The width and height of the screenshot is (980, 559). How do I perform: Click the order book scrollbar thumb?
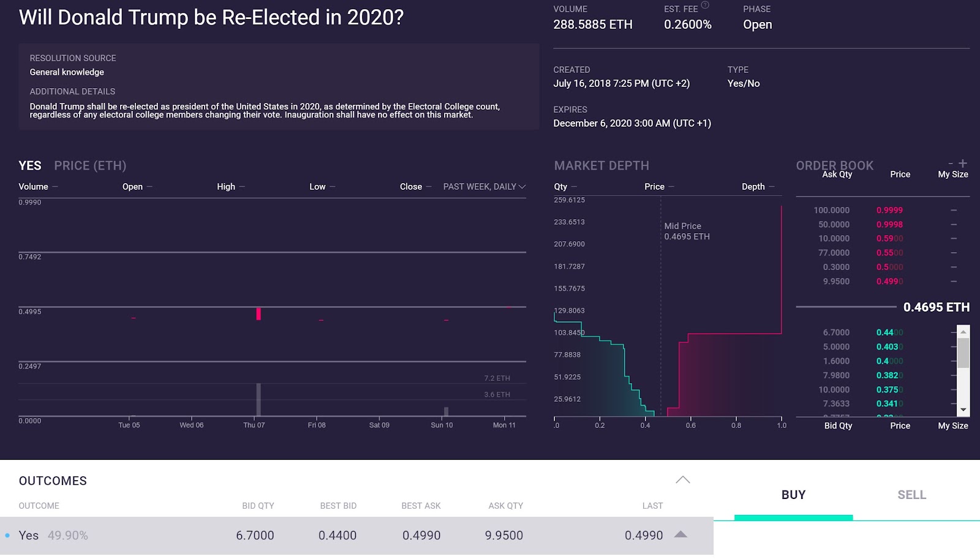point(963,352)
